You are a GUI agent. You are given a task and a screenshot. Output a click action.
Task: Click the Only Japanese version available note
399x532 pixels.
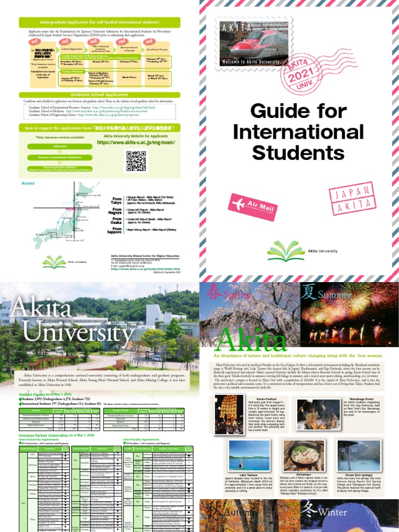[x=60, y=137]
